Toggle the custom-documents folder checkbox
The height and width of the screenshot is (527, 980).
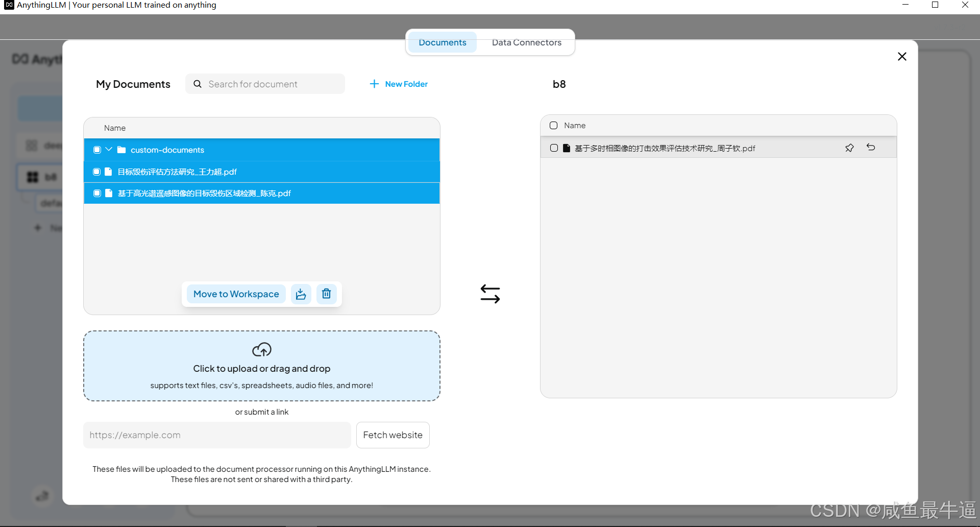coord(97,150)
